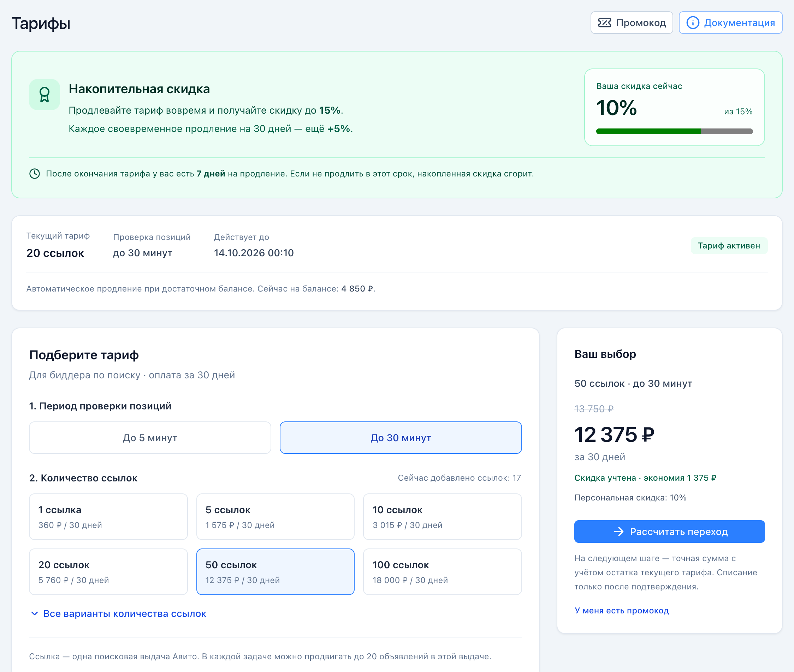794x672 pixels.
Task: Click the из 15% label
Action: (738, 112)
